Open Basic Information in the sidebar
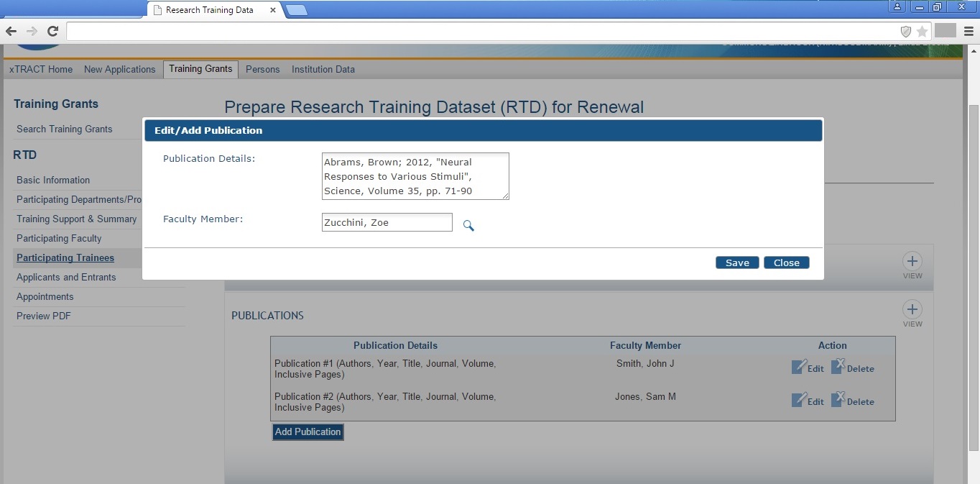The image size is (980, 484). (x=53, y=180)
